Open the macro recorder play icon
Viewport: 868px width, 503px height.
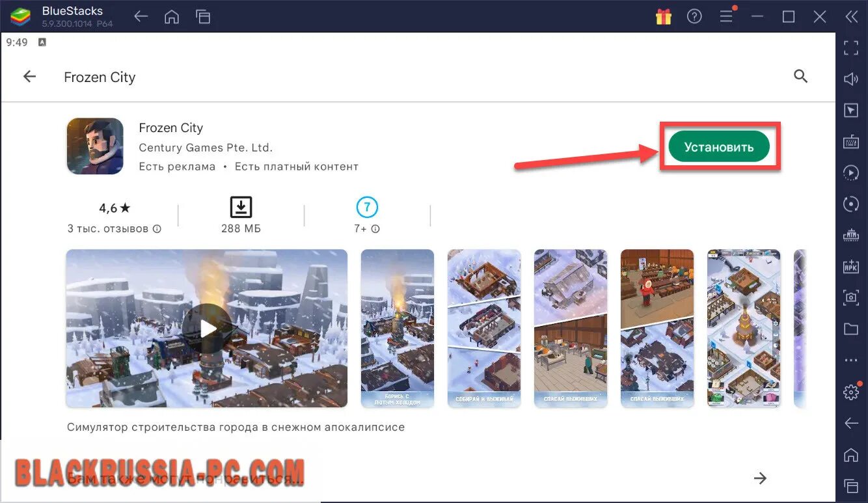tap(851, 172)
